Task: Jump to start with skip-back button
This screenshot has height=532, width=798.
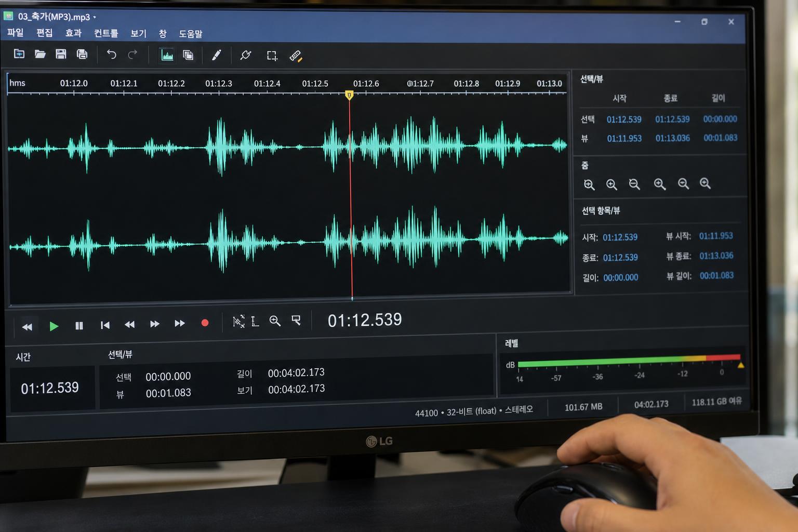Action: tap(105, 325)
